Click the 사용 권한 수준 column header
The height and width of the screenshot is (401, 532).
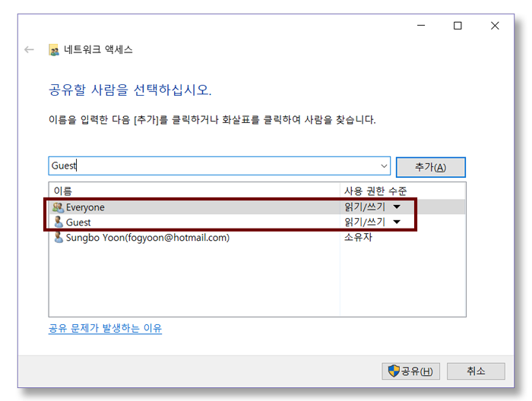[375, 191]
